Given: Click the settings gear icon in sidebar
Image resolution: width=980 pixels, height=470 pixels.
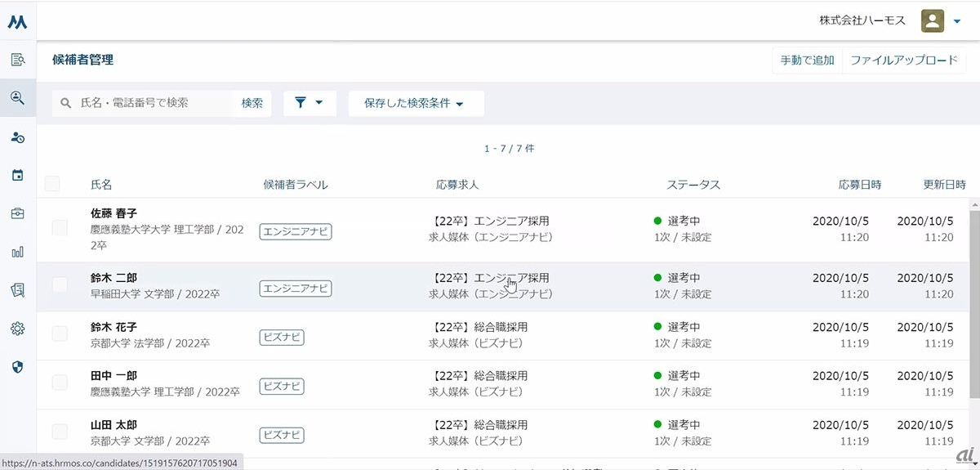Looking at the screenshot, I should (17, 329).
